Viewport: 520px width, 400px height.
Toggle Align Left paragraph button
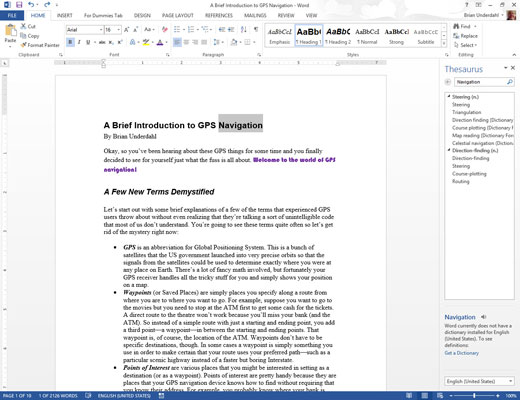(177, 42)
